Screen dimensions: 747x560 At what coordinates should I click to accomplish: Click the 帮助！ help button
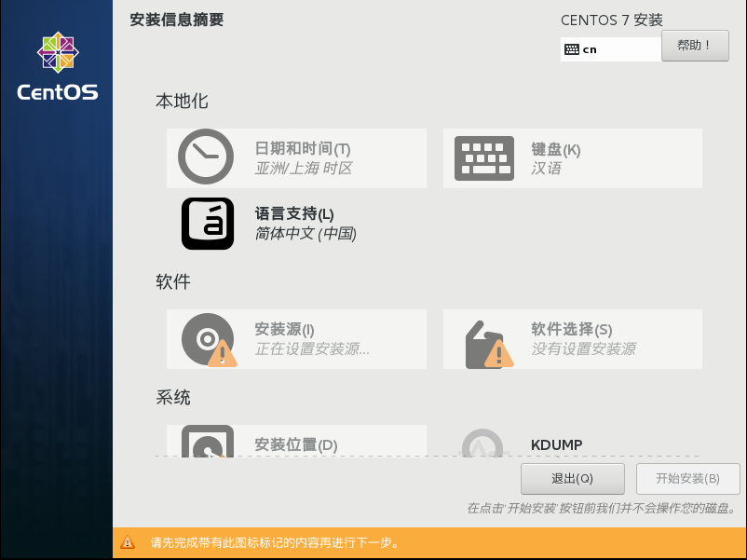click(695, 46)
